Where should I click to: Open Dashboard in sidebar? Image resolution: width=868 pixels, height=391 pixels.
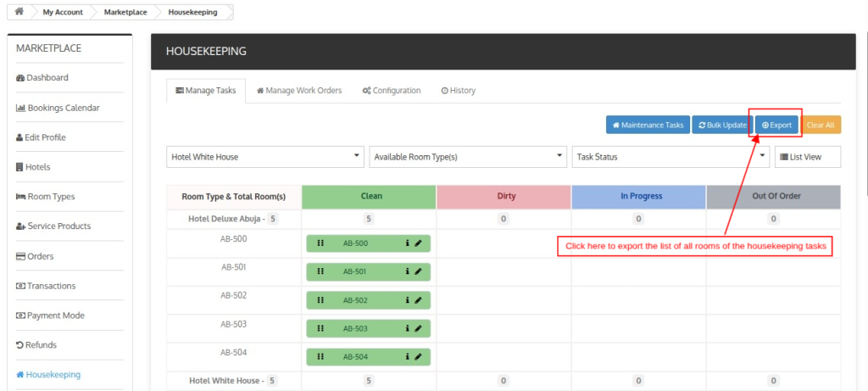pyautogui.click(x=42, y=77)
